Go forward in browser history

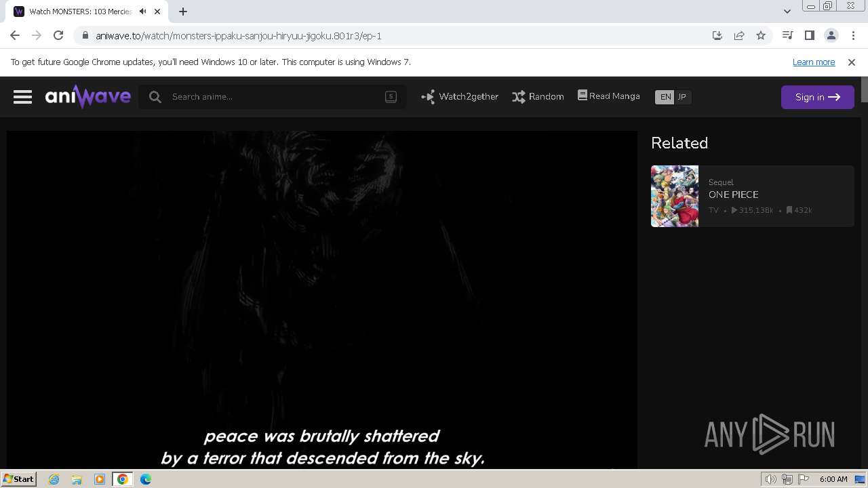coord(37,35)
